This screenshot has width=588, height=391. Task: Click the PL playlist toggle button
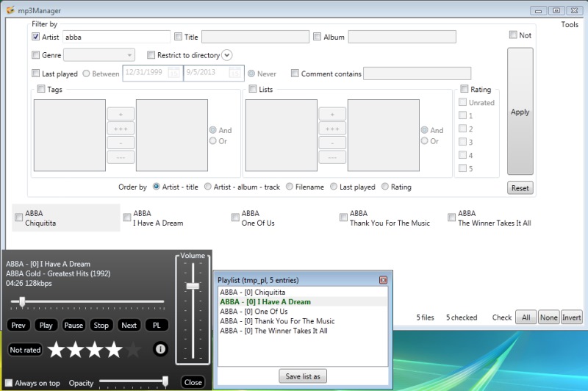[x=157, y=325]
